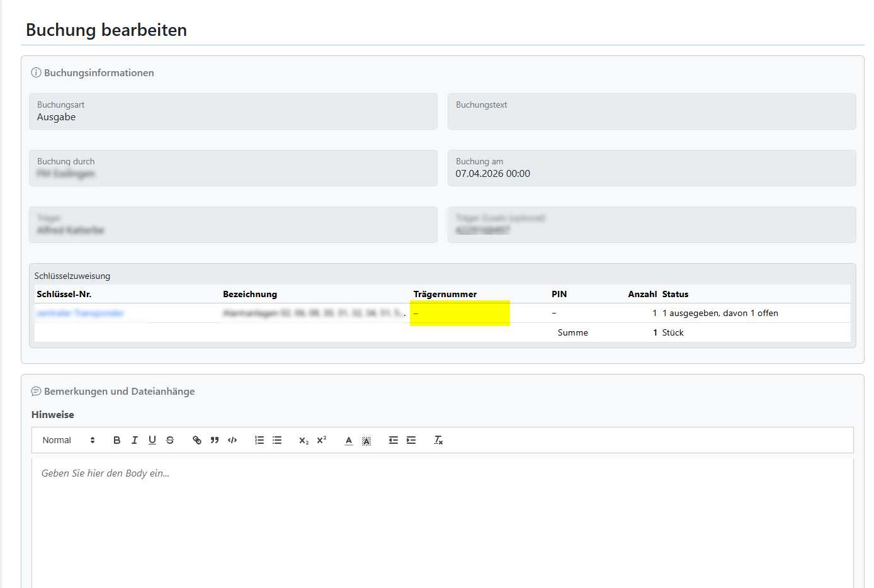Click into the Hinweise body text area
874x588 pixels.
pos(443,523)
